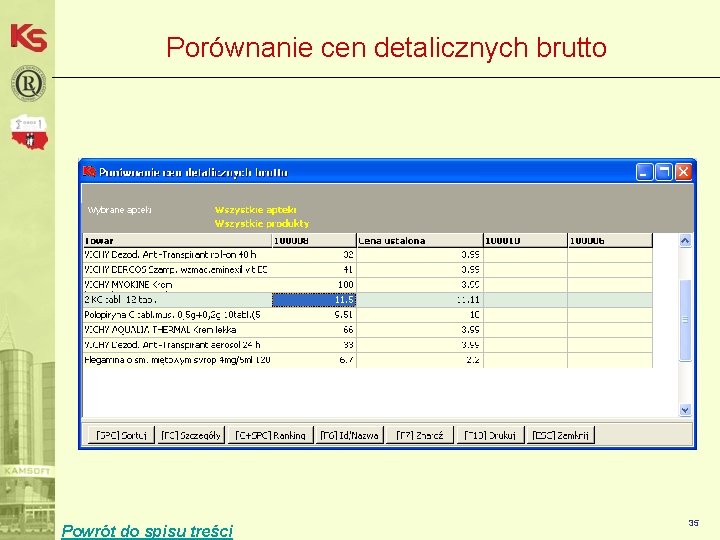Click the 10 Cena ustalona in Polopiryna row
Image resolution: width=720 pixels, height=540 pixels.
tap(474, 315)
